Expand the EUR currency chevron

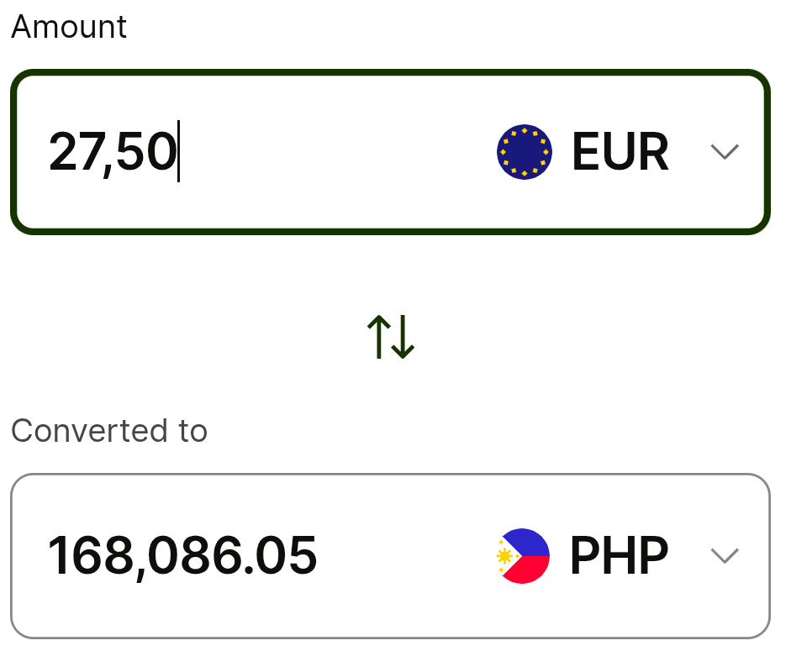(725, 152)
